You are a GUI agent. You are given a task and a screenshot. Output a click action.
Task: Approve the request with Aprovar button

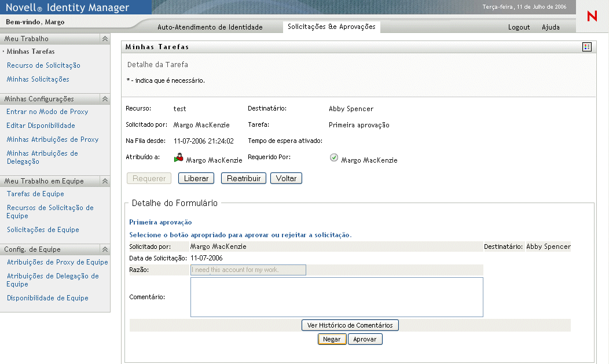pos(365,339)
